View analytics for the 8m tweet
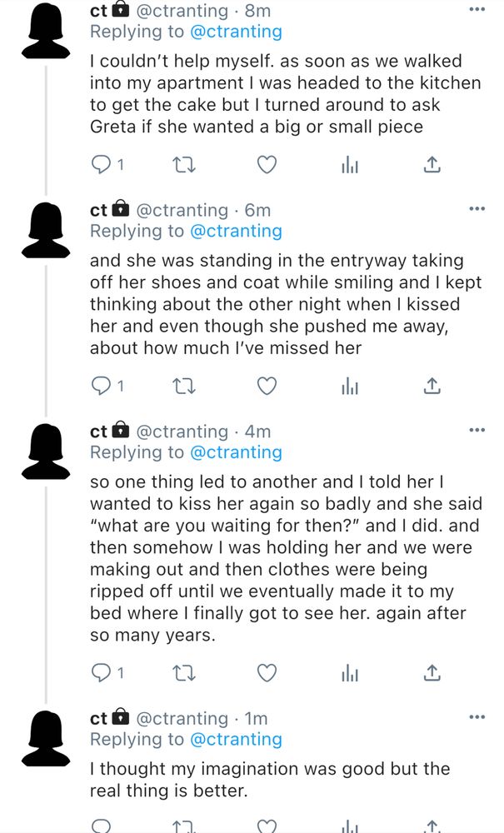The image size is (504, 833). [349, 165]
